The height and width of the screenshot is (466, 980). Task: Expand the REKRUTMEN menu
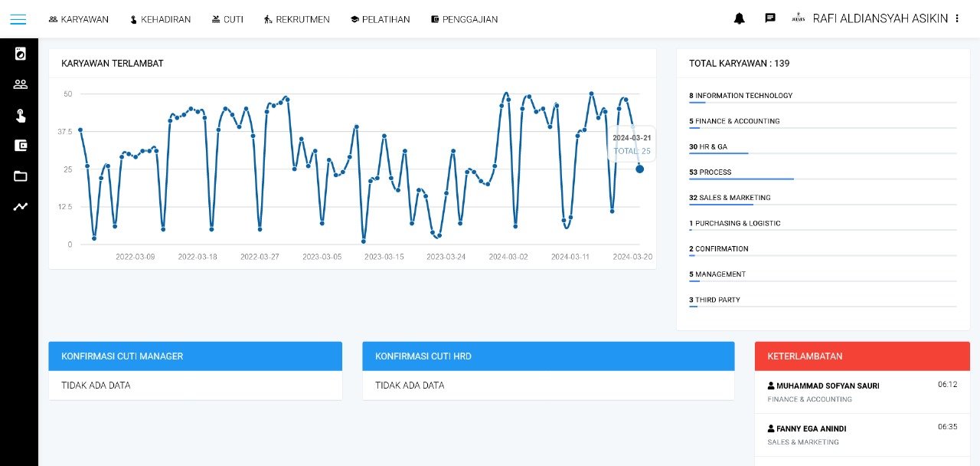[296, 19]
